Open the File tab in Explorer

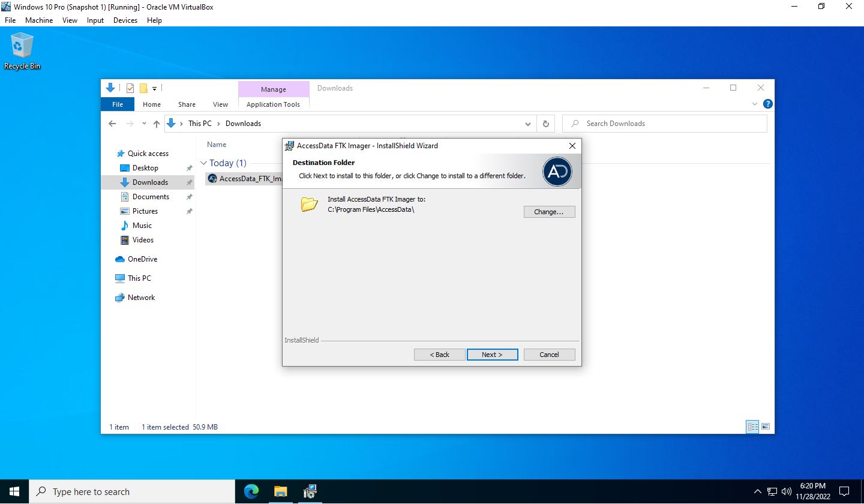pyautogui.click(x=118, y=104)
